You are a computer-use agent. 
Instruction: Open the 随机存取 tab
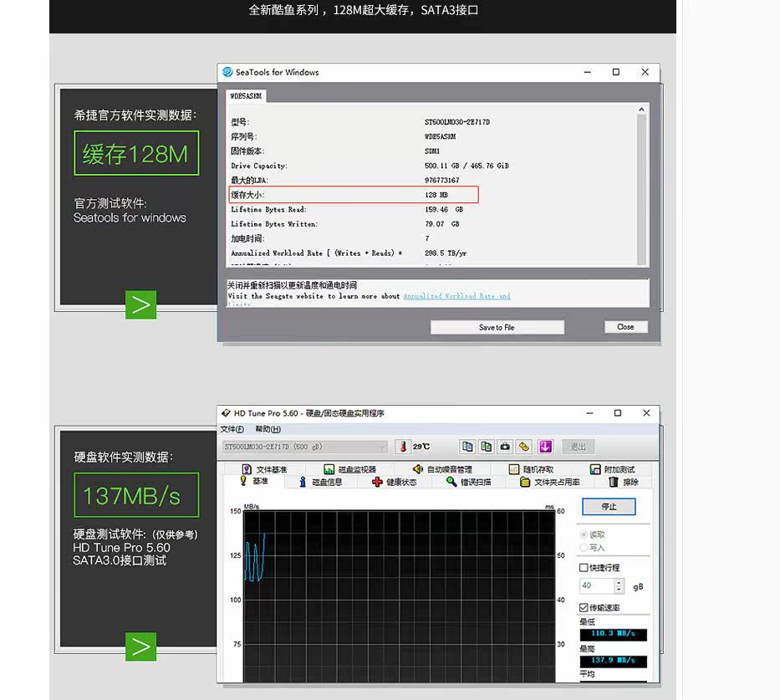point(531,469)
